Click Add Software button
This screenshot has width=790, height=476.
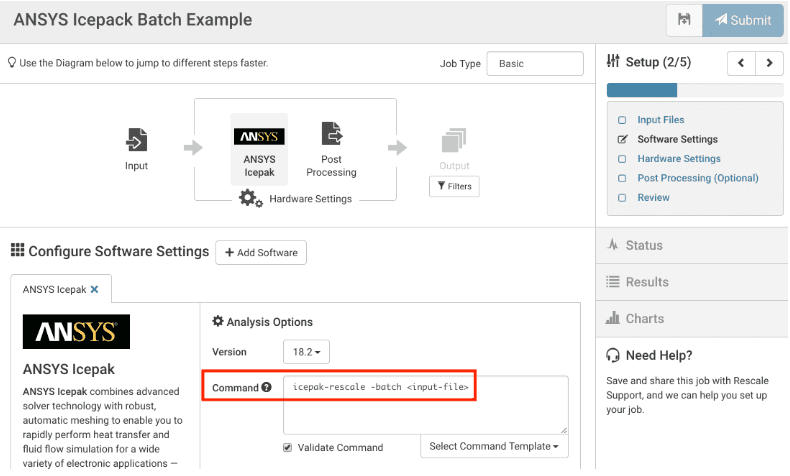[x=261, y=253]
